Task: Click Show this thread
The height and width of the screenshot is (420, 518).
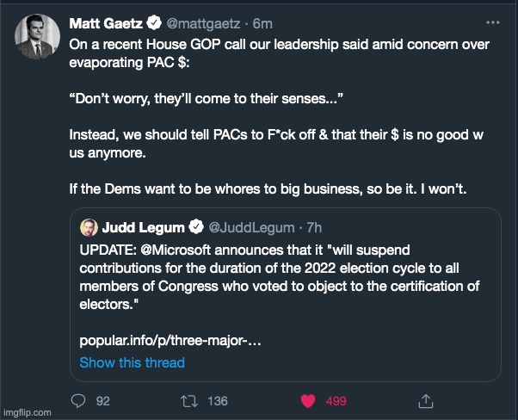Action: click(x=132, y=362)
